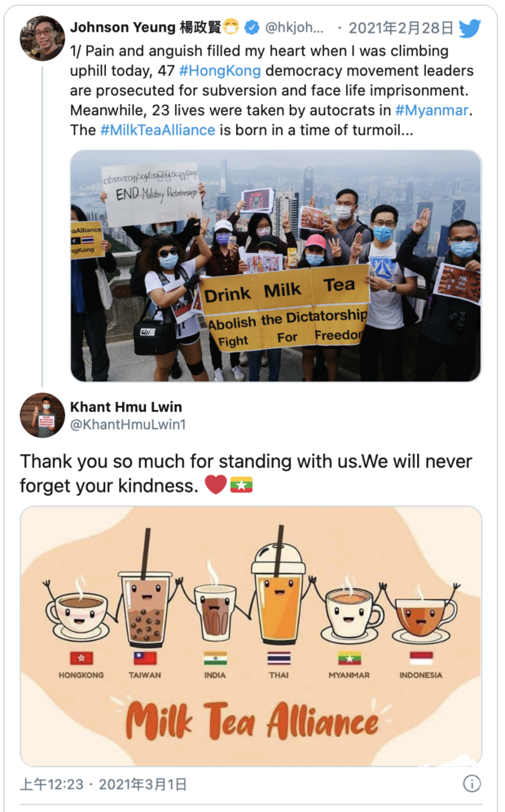Viewport: 505px width, 812px height.
Task: Open the Milk Tea Alliance illustration image
Action: tap(251, 636)
